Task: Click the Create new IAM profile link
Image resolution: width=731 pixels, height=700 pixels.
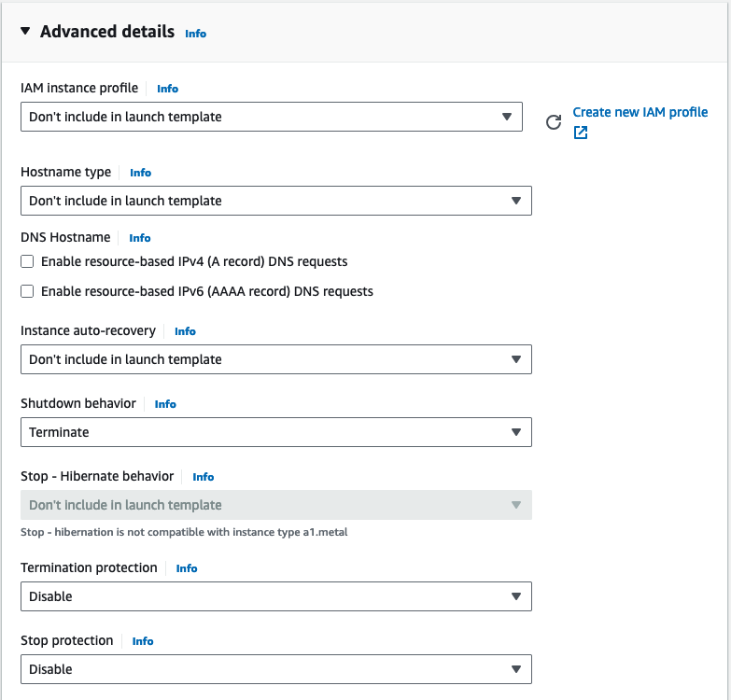Action: [x=640, y=112]
